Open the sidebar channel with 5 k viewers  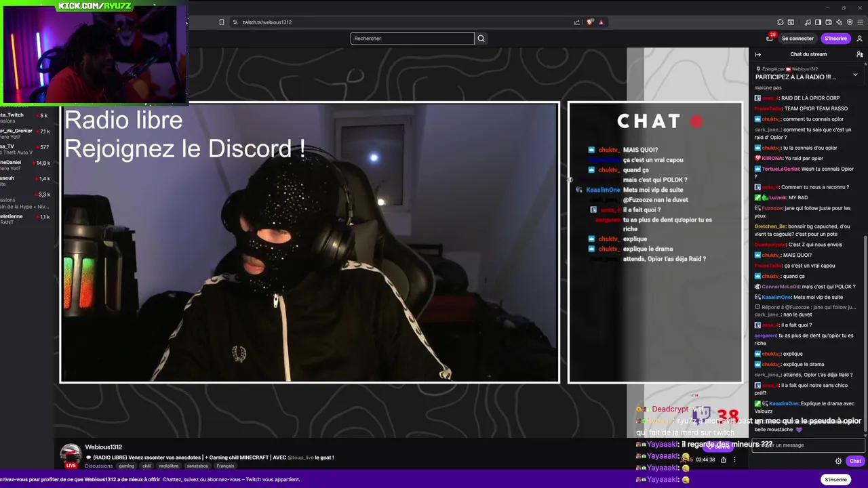pyautogui.click(x=25, y=118)
